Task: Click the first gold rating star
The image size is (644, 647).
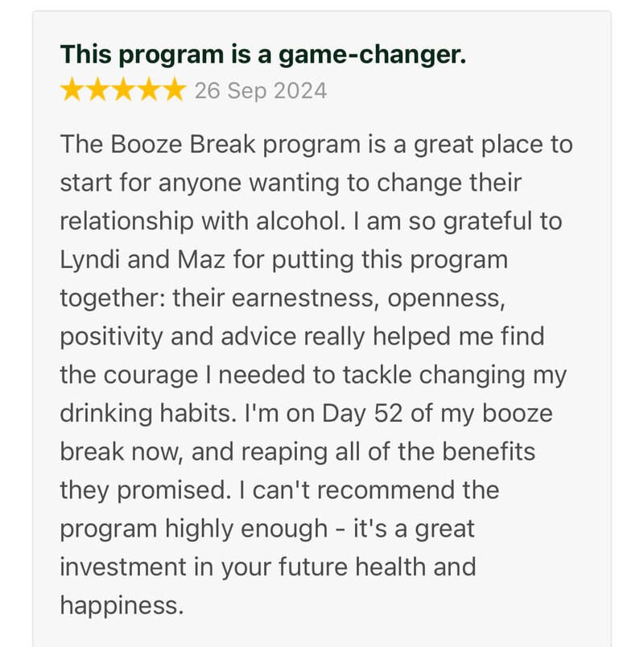Action: click(72, 89)
